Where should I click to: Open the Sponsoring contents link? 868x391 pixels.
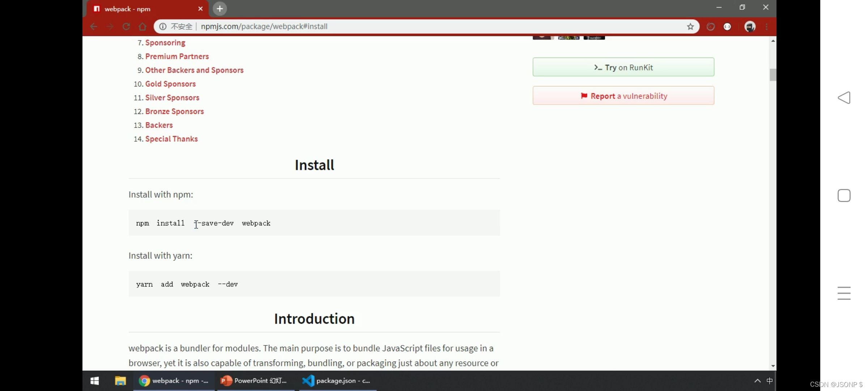[165, 43]
